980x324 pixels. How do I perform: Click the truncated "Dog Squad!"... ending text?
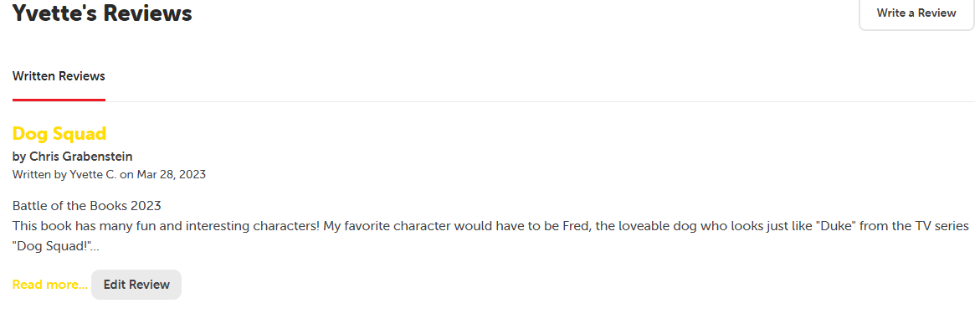pos(55,246)
